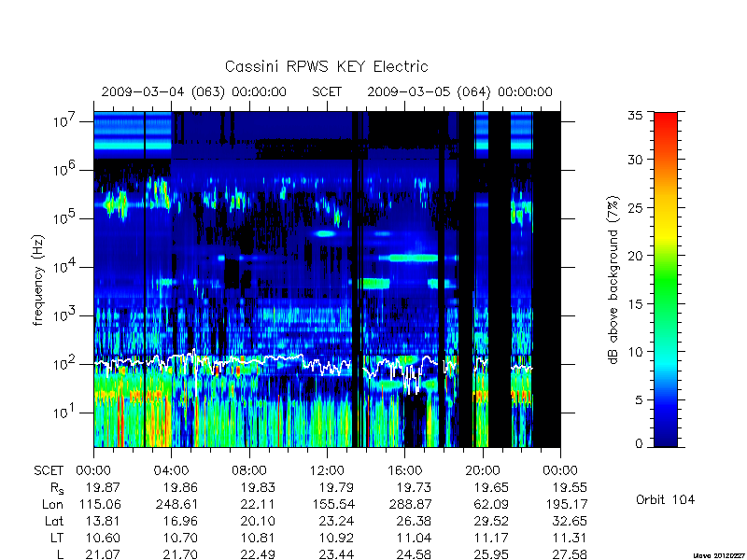Image resolution: width=747 pixels, height=560 pixels.
Task: Click the 10^3 frequency tick label
Action: [65, 315]
